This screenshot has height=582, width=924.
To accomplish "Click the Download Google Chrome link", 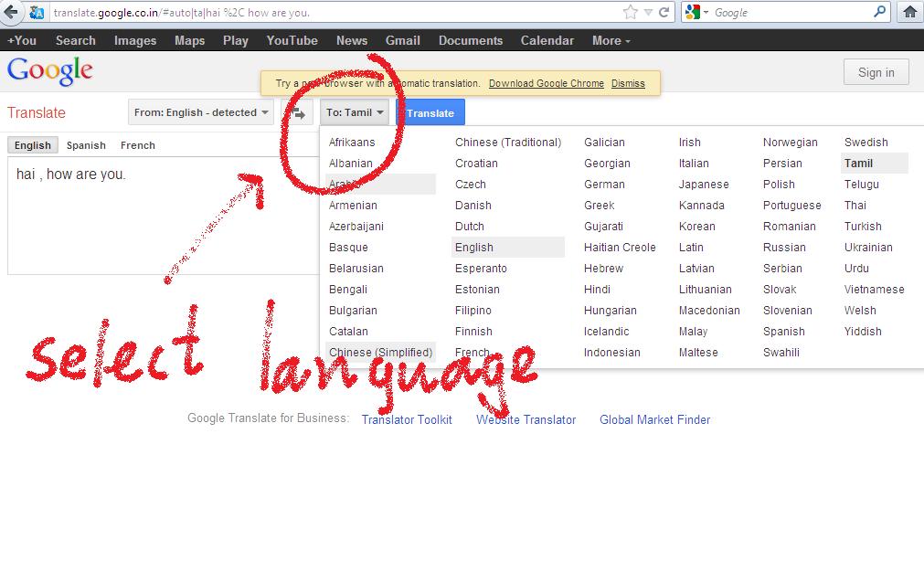I will (547, 84).
